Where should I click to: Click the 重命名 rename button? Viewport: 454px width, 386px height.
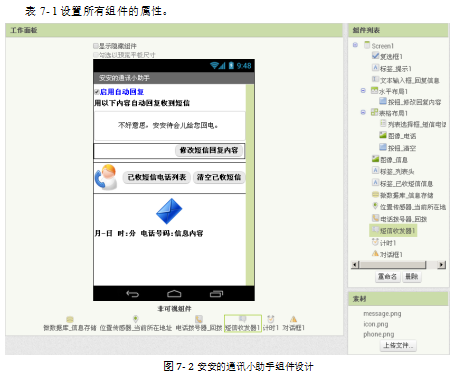(388, 276)
